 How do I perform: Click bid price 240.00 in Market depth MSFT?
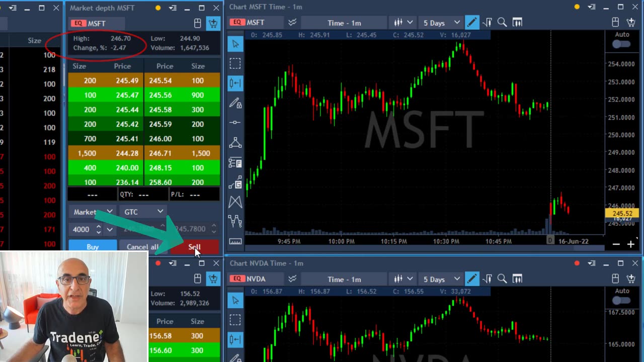pyautogui.click(x=127, y=167)
